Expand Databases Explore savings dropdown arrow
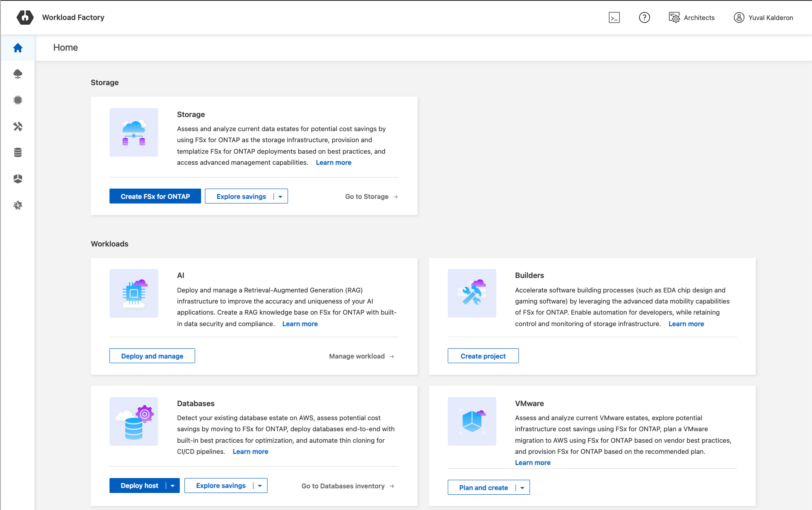The height and width of the screenshot is (510, 812). coord(260,486)
